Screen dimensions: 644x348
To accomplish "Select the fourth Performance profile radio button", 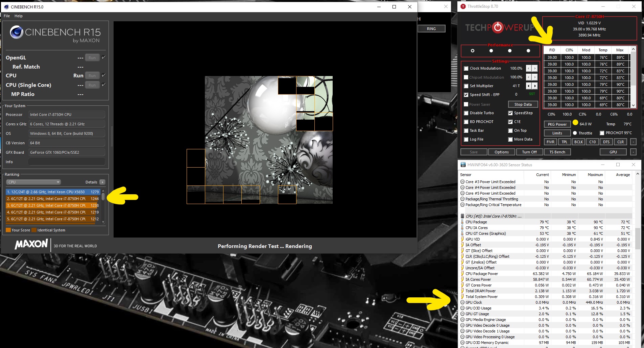I will coord(528,51).
